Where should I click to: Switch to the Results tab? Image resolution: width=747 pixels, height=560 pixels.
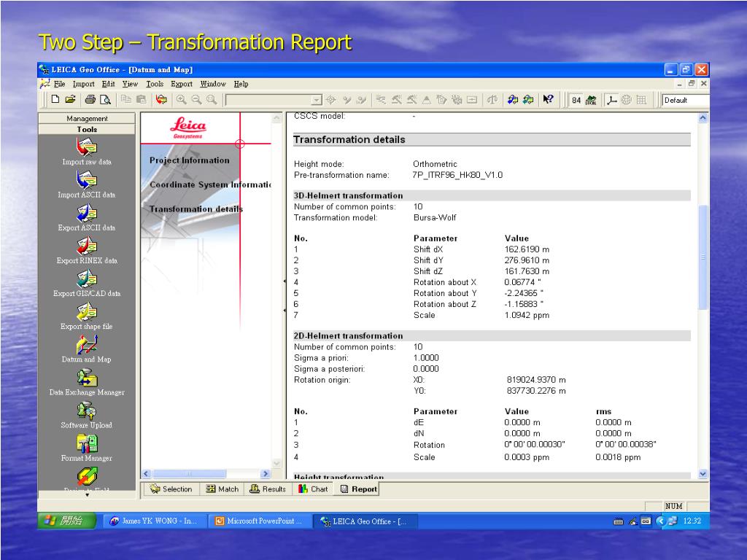(268, 489)
